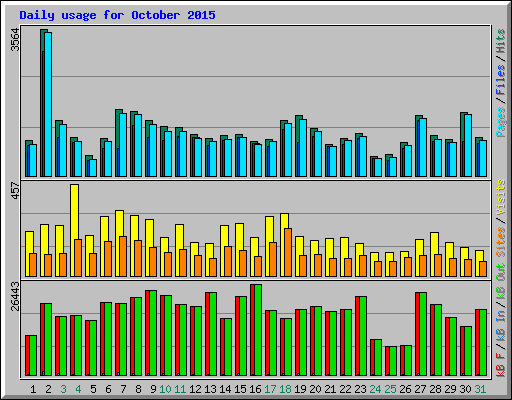The image size is (512, 400).
Task: Select day label 16 on the x-axis
Action: [x=255, y=389]
